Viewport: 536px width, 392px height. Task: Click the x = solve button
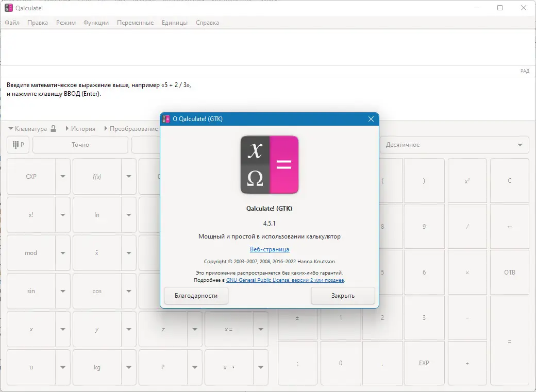229,330
